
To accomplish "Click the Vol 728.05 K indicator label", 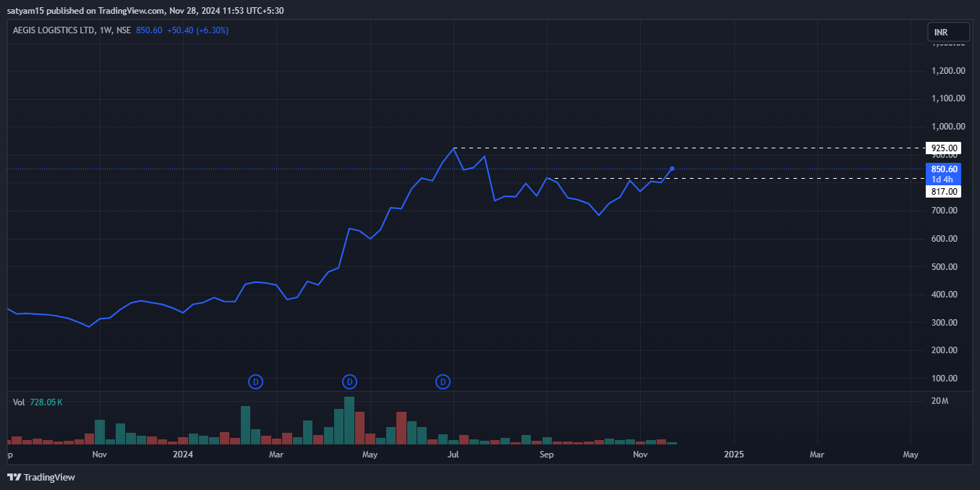I will 38,402.
